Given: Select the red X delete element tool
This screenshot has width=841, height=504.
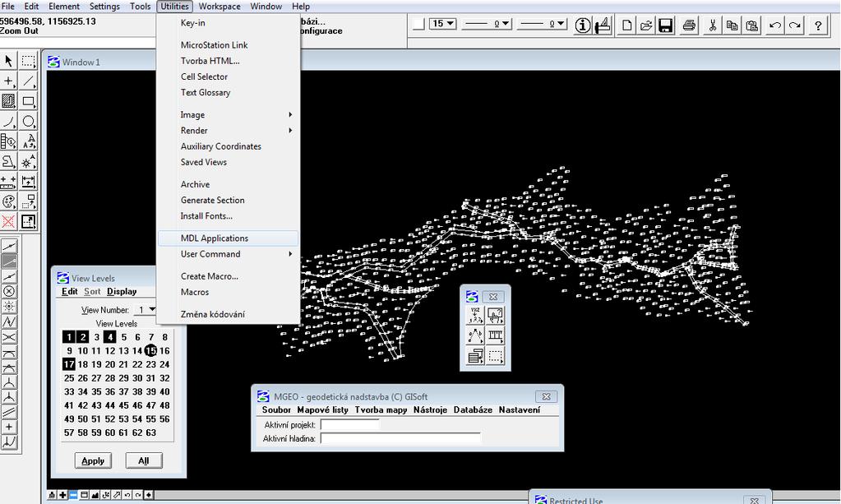Looking at the screenshot, I should point(8,221).
